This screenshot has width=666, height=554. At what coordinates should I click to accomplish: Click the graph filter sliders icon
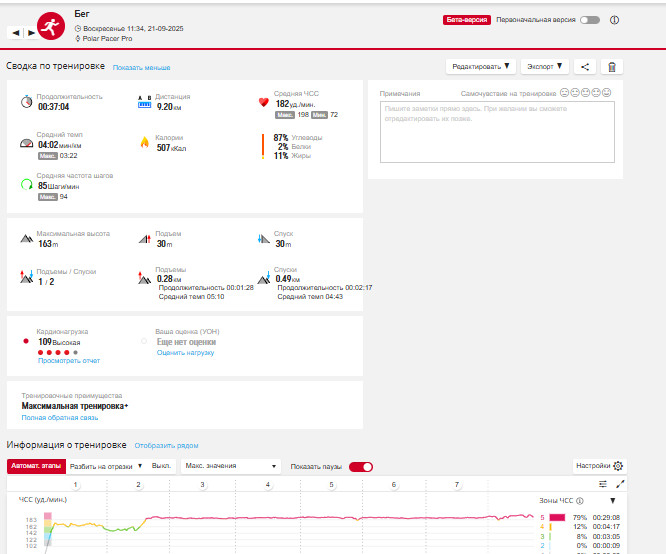pyautogui.click(x=603, y=484)
